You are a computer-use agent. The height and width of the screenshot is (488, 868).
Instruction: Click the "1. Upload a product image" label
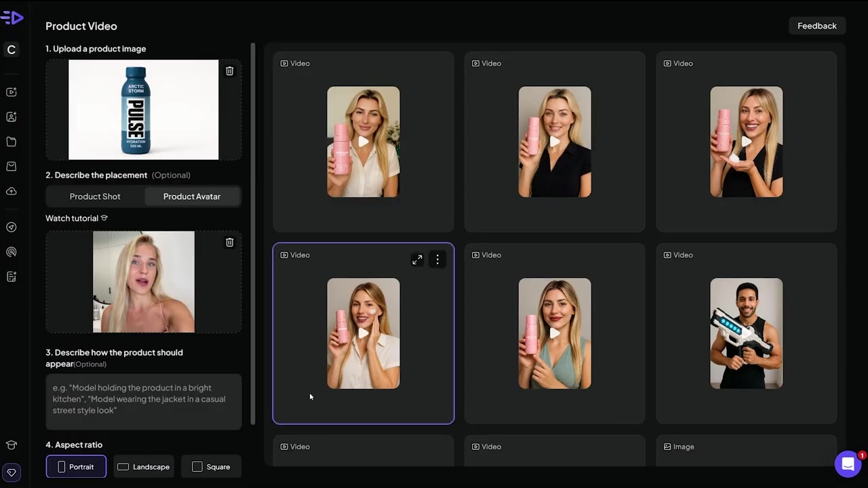tap(96, 49)
